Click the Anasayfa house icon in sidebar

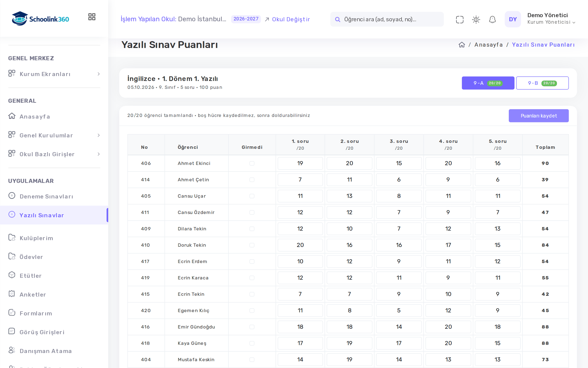[x=12, y=116]
